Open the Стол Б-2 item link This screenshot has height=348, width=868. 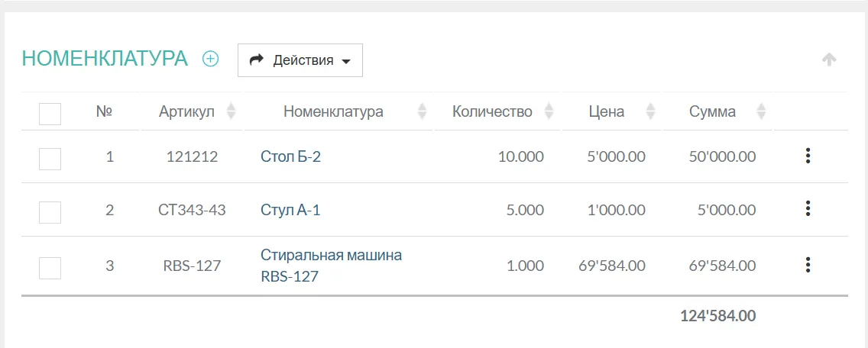[x=290, y=156]
